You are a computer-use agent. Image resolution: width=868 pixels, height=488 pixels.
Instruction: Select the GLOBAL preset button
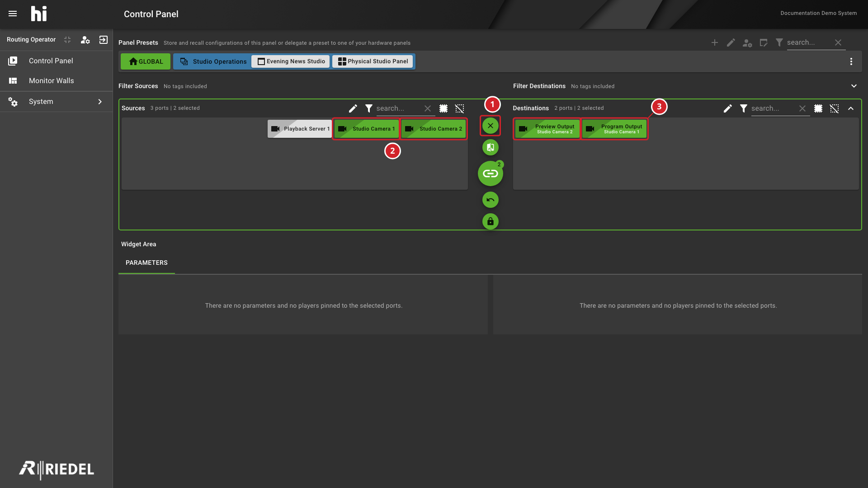coord(146,61)
